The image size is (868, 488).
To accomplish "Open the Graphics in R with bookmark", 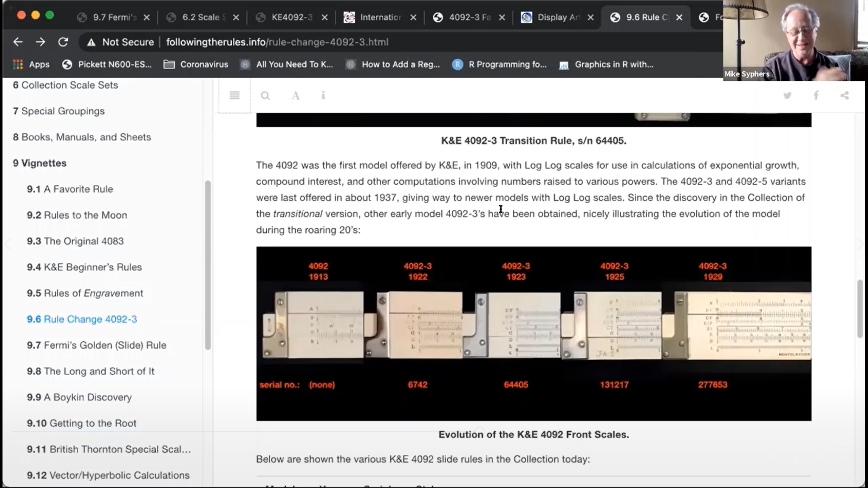I will tap(606, 64).
